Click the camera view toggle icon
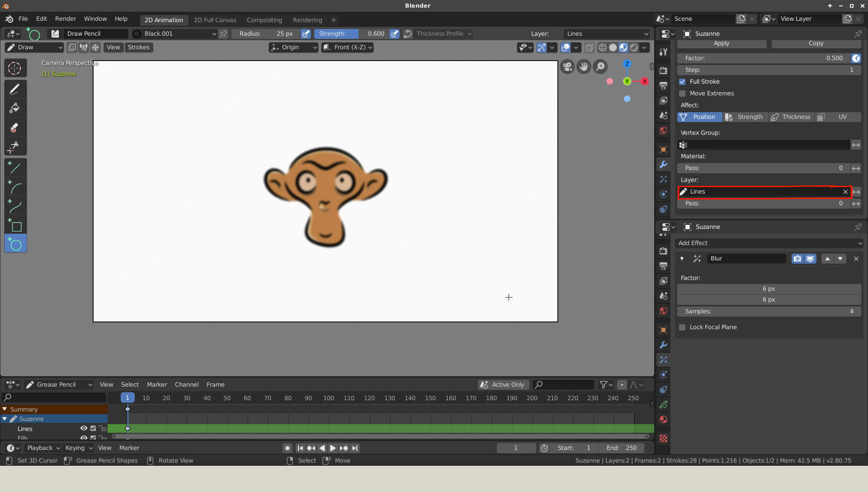Viewport: 868px width, 492px height. coord(567,67)
